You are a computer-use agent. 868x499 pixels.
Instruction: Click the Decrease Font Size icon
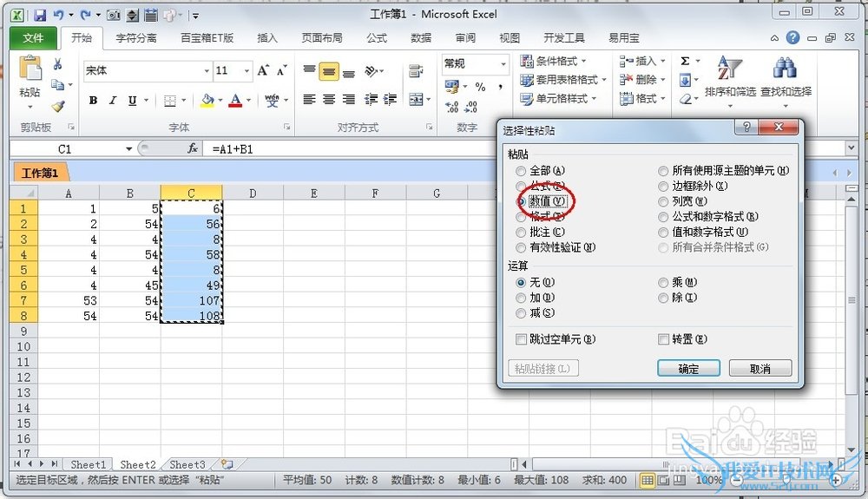click(282, 70)
